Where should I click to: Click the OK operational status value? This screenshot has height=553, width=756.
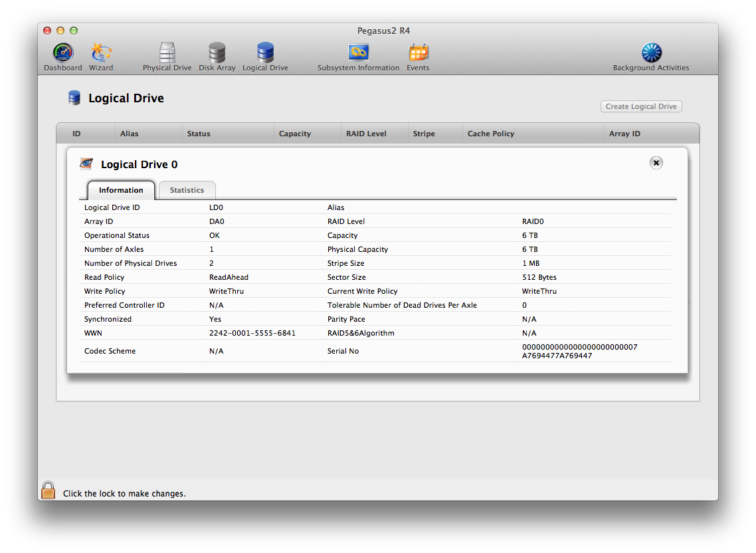coord(214,235)
